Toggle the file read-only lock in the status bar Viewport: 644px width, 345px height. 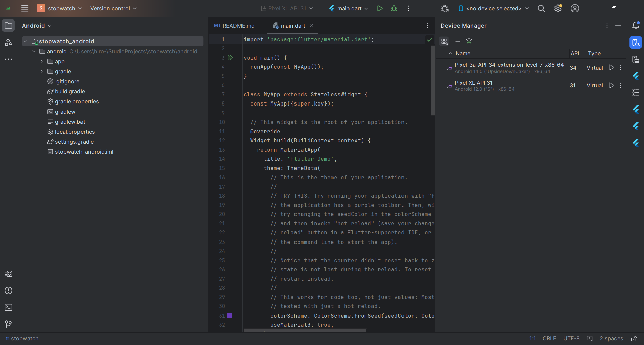coord(634,339)
